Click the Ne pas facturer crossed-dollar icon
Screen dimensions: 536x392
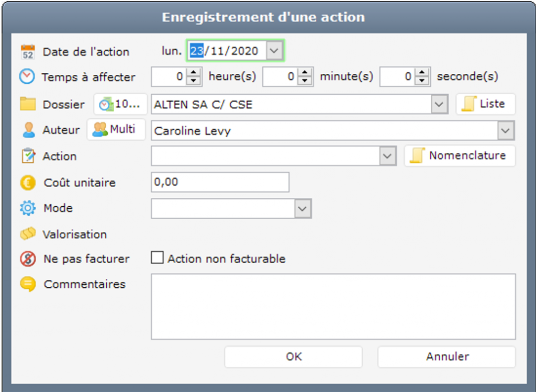coord(28,259)
